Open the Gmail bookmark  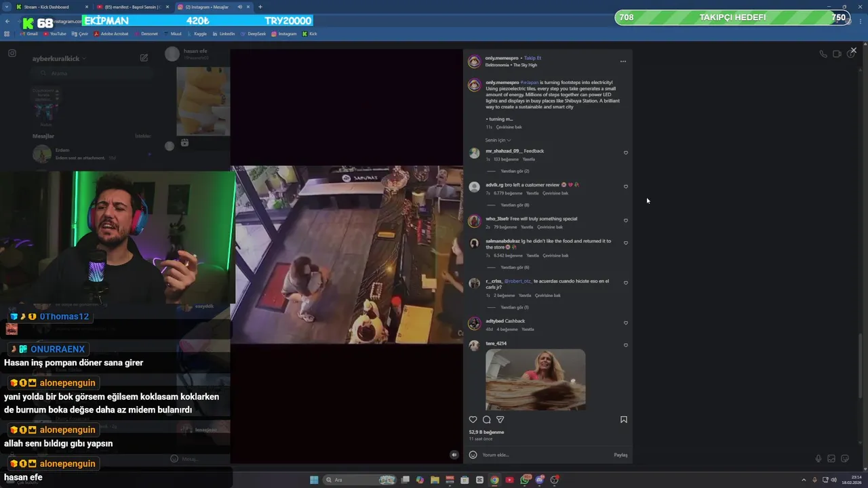[x=28, y=34]
